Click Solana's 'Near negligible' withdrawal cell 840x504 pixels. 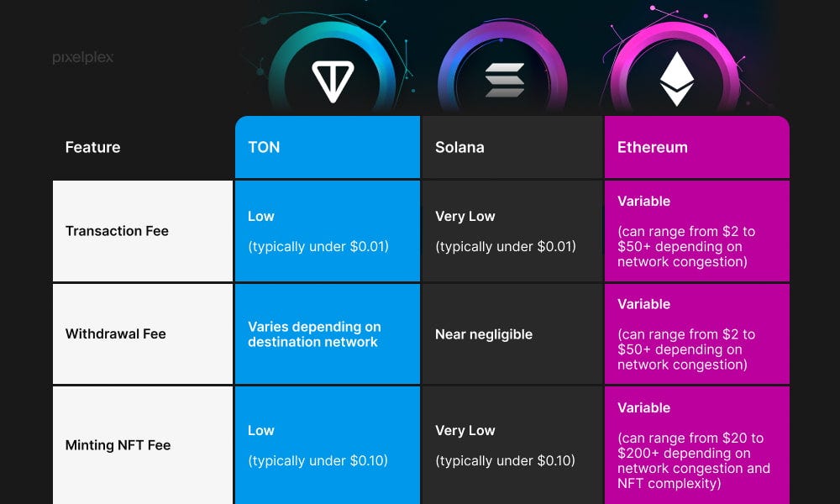coord(512,333)
